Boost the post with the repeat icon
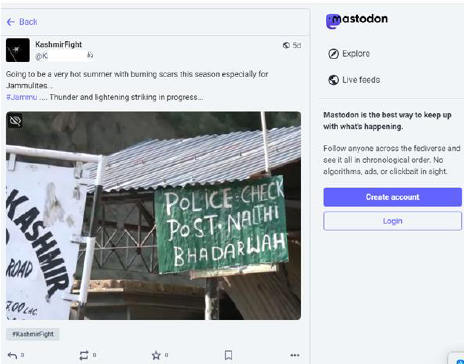Image resolution: width=465 pixels, height=364 pixels. (x=84, y=355)
